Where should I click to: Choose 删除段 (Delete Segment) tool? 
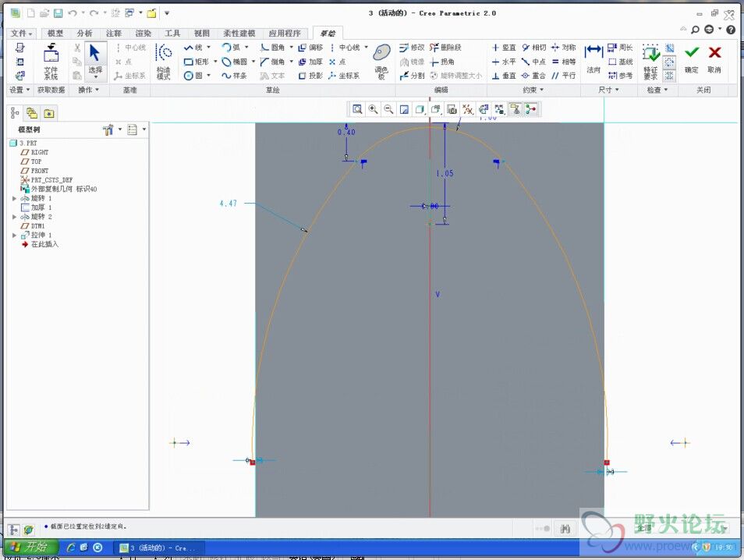coord(445,48)
